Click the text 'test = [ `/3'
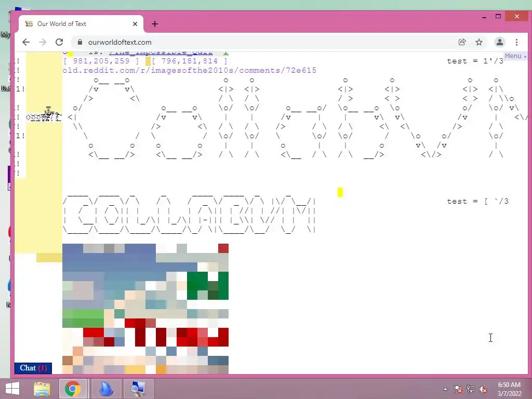The height and width of the screenshot is (399, 532). click(478, 201)
